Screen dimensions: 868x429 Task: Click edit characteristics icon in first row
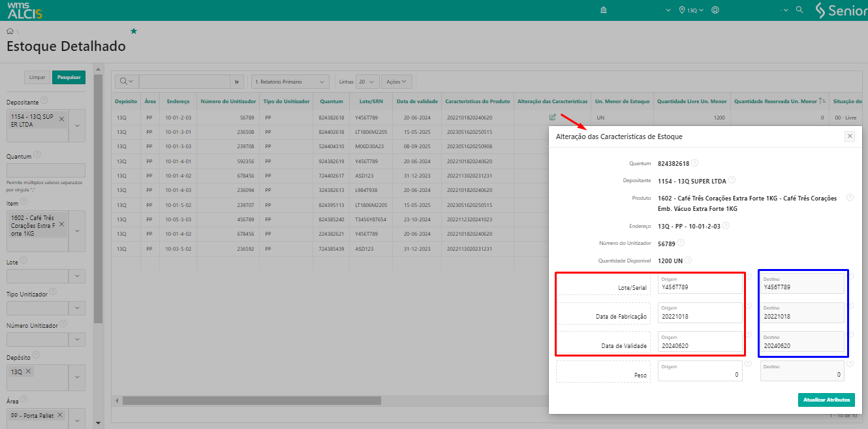click(x=553, y=118)
